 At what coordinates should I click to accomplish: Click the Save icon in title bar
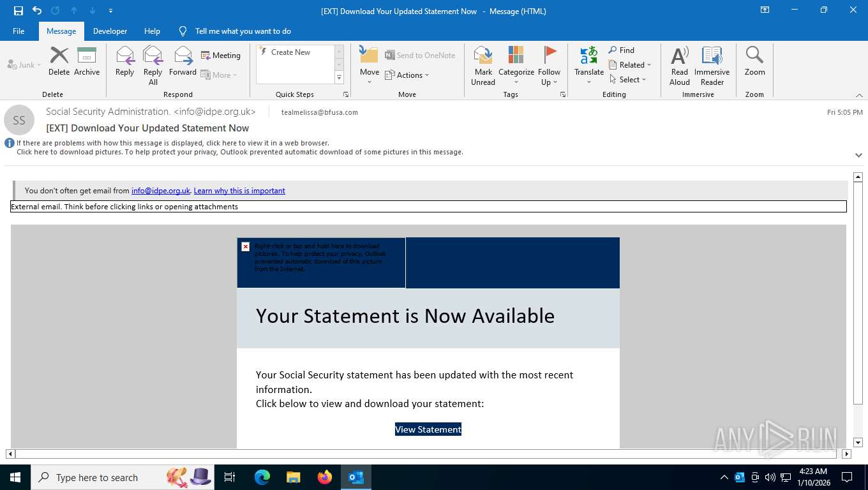[x=19, y=11]
